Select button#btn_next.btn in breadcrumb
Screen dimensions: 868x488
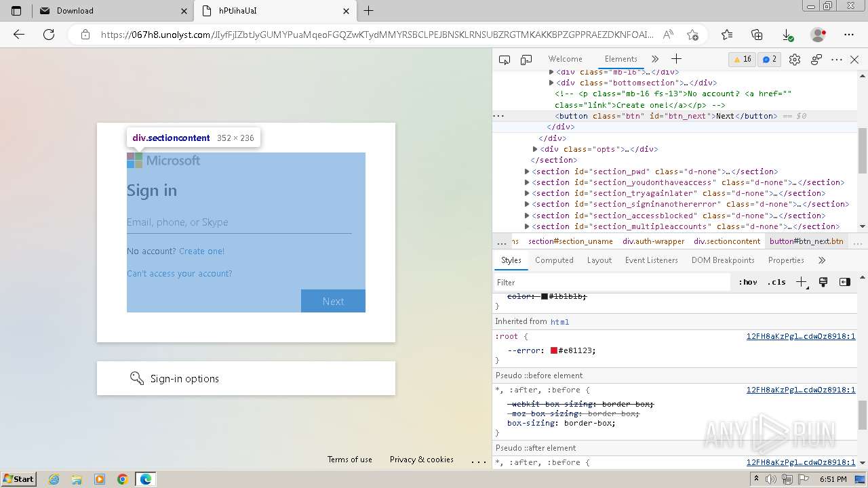point(806,241)
